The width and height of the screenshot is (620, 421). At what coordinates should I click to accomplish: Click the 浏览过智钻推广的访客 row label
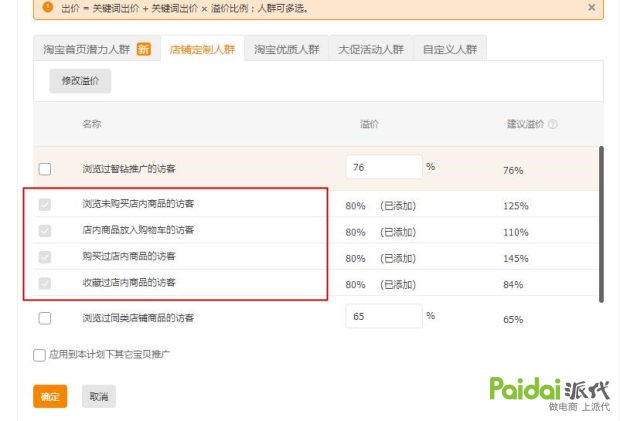click(x=129, y=169)
